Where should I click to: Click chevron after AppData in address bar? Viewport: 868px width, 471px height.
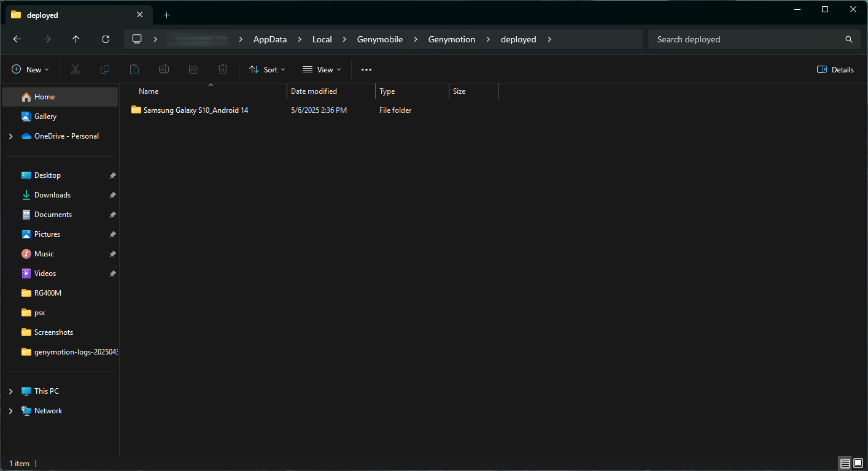pos(300,39)
